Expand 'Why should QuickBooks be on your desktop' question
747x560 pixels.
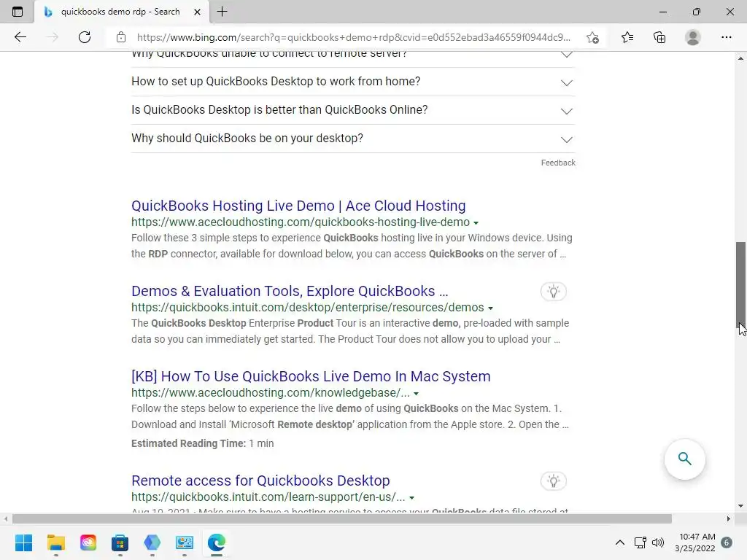coord(353,139)
